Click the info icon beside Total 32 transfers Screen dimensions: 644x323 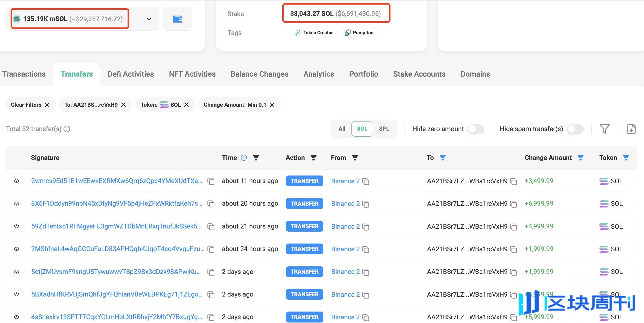[x=67, y=129]
